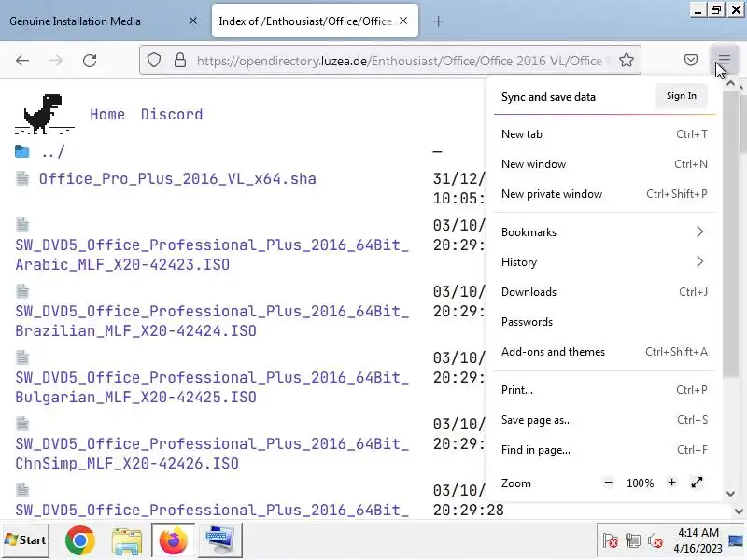The height and width of the screenshot is (560, 747).
Task: Close the hamburger application menu button
Action: click(x=724, y=60)
